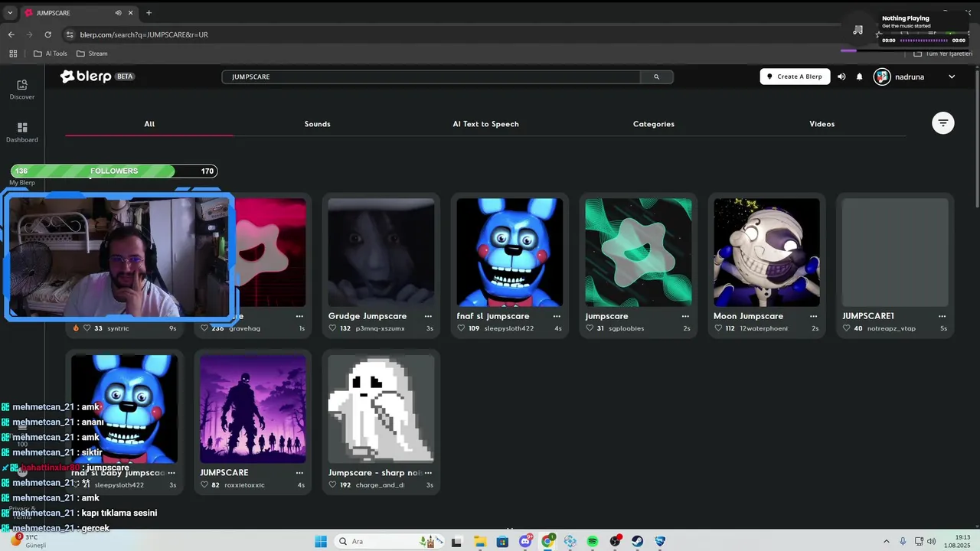Screen dimensions: 980x551
Task: Expand the nadruna account dropdown arrow
Action: pos(952,77)
